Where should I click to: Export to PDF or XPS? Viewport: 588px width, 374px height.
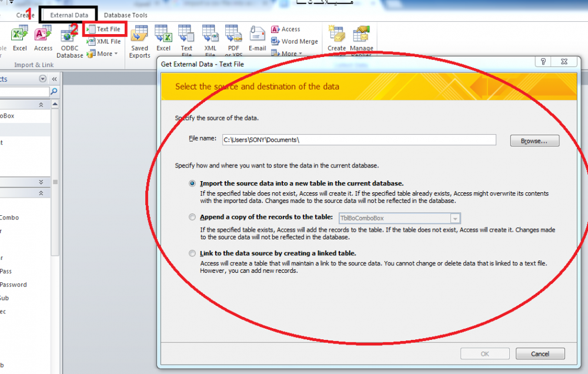tap(233, 41)
